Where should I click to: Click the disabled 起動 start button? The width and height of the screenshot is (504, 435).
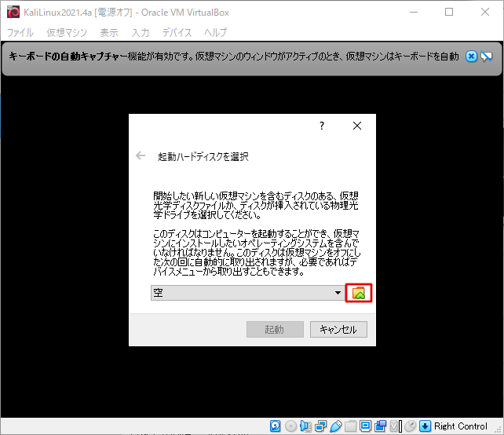point(275,329)
